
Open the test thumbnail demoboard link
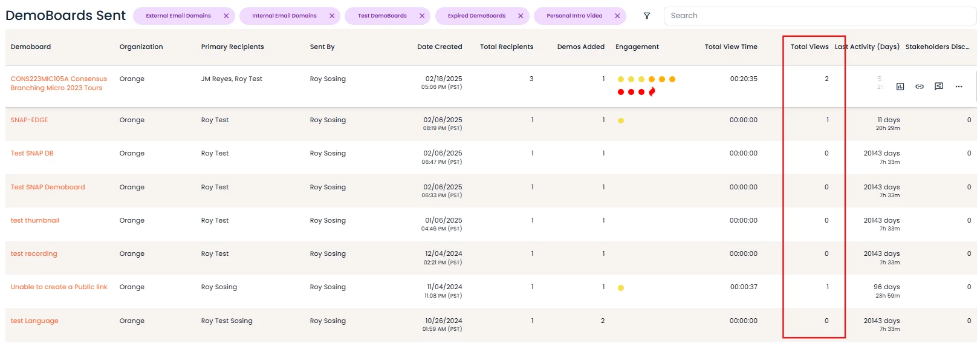34,220
